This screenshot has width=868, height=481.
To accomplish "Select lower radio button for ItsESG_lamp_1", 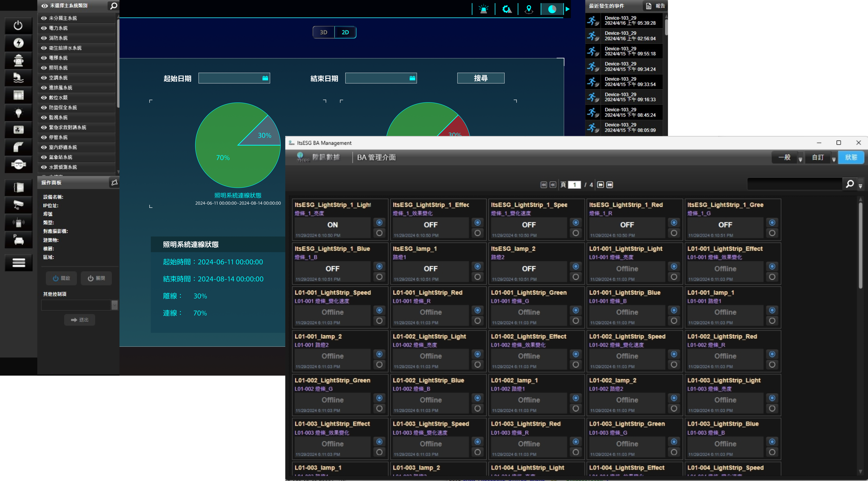I will [x=477, y=277].
